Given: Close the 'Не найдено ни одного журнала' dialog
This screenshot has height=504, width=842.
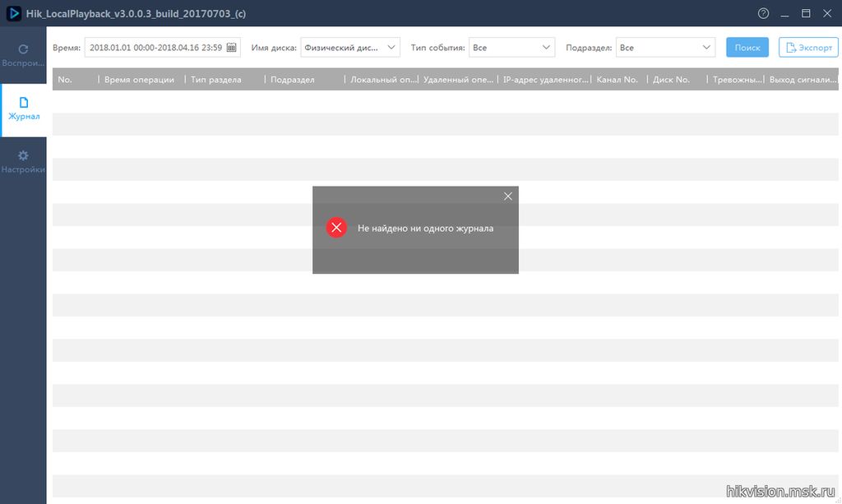Looking at the screenshot, I should click(x=508, y=197).
